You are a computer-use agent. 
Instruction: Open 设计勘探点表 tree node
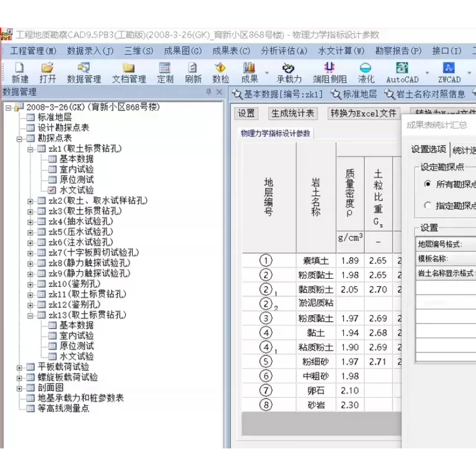(63, 128)
